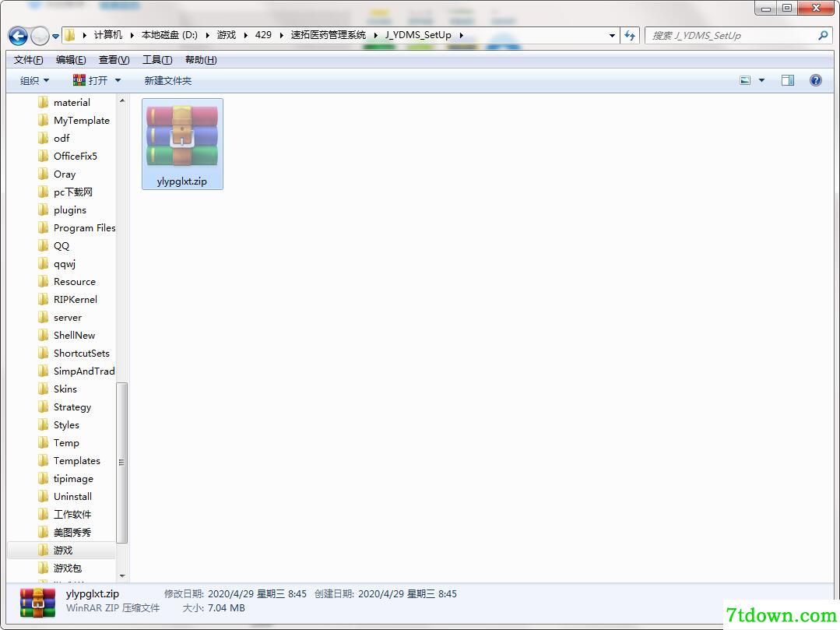Open the 查看(V) menu
This screenshot has width=840, height=630.
click(114, 59)
